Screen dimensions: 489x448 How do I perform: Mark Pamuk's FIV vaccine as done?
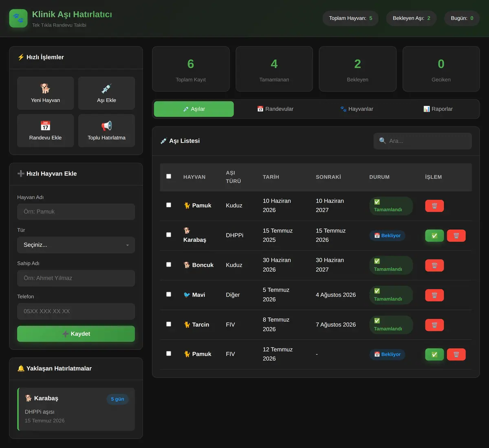(x=434, y=354)
